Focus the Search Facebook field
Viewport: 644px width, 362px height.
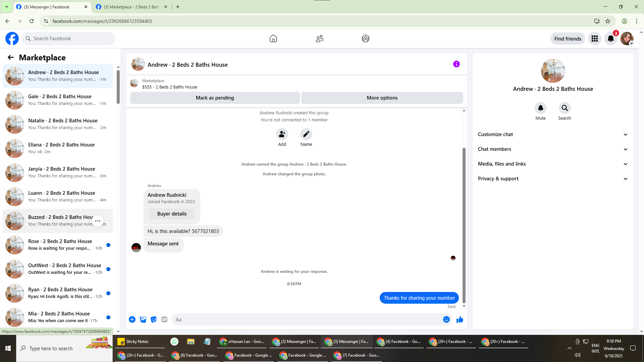[x=68, y=39]
